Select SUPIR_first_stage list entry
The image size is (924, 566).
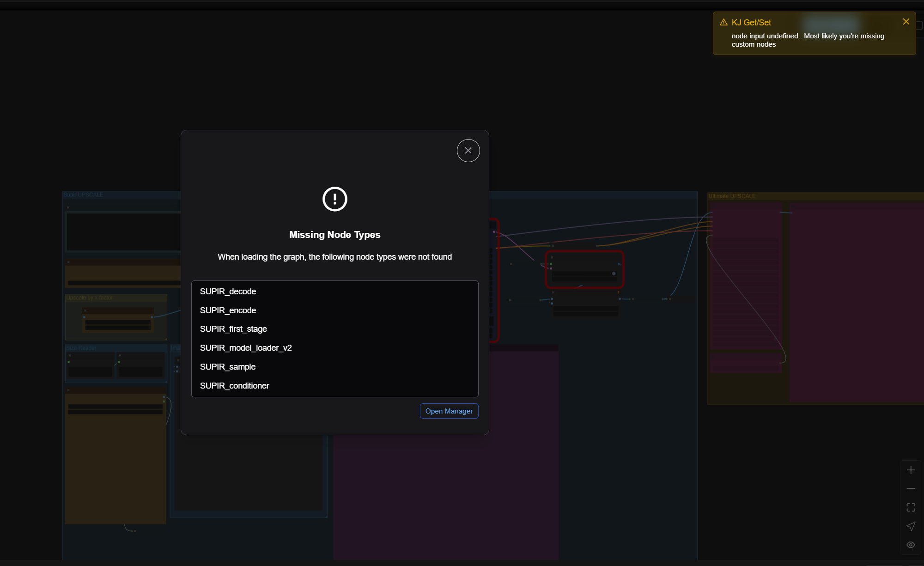click(233, 329)
